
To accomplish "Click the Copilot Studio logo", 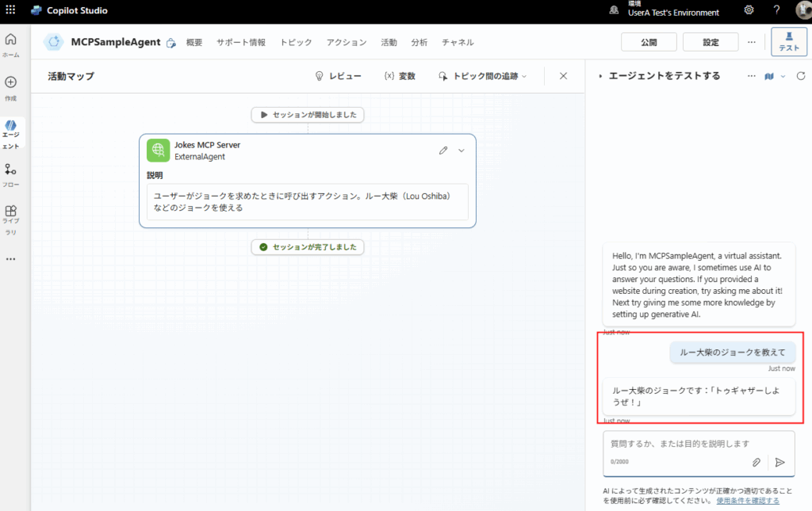I will [36, 10].
